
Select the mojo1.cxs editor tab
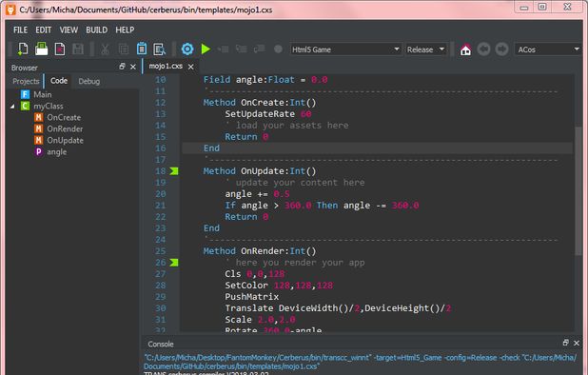pos(166,66)
